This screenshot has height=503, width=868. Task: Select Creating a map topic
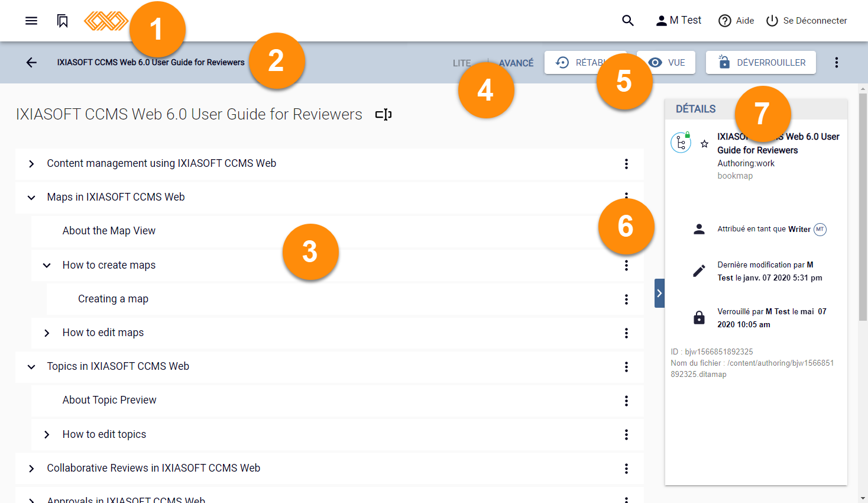pyautogui.click(x=113, y=299)
